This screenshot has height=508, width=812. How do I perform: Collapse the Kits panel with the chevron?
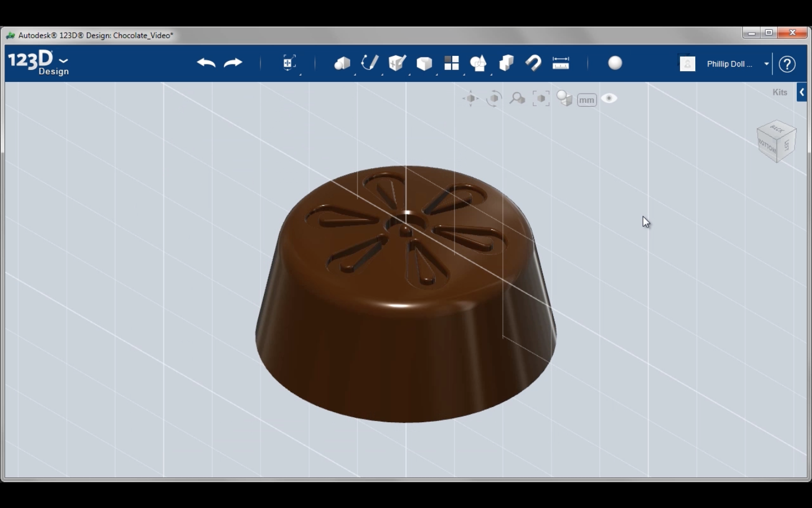801,91
